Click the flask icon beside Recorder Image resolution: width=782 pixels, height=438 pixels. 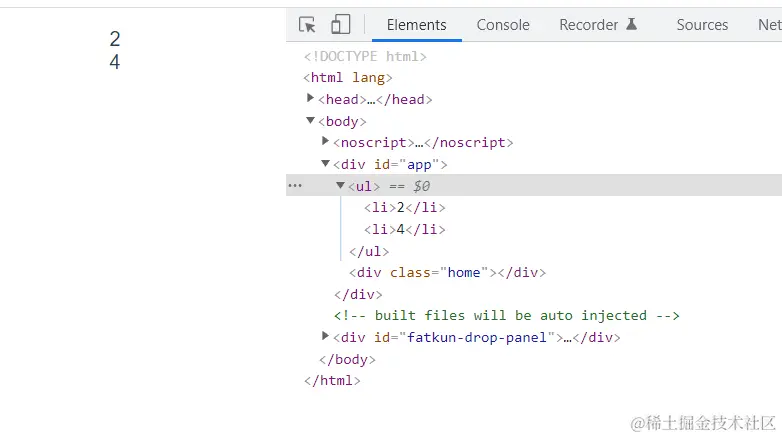pos(631,24)
